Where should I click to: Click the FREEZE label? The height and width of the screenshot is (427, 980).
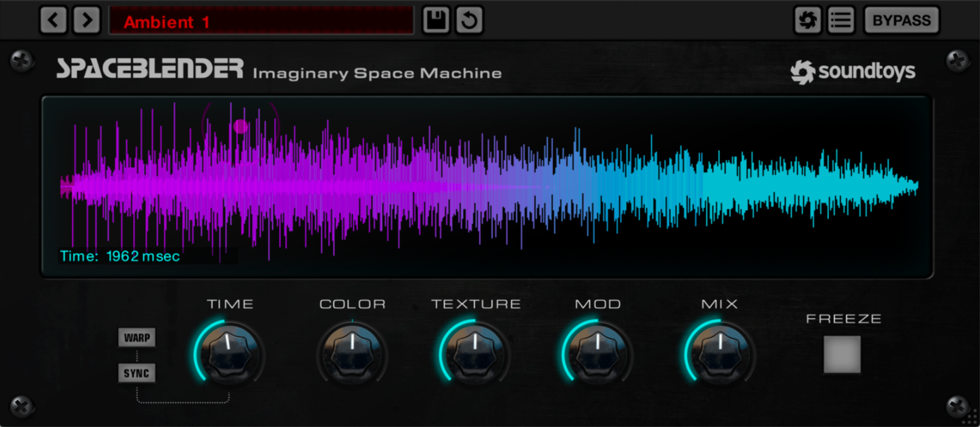coord(844,319)
